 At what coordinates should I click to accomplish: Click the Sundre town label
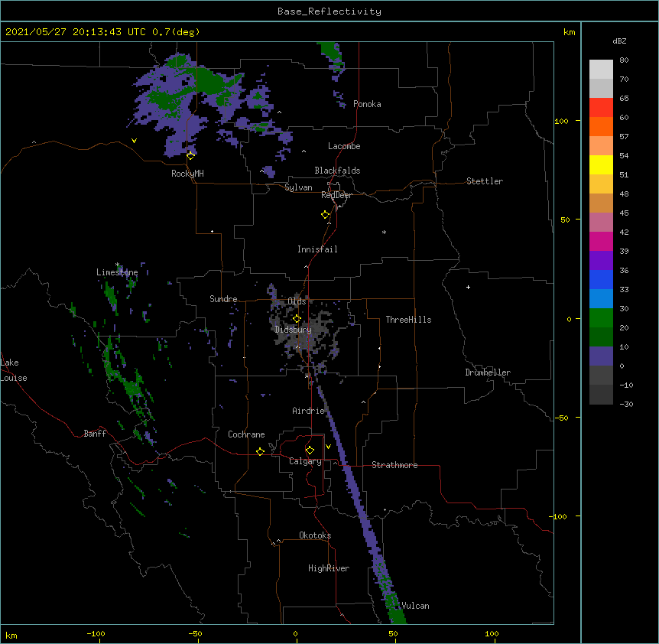click(x=223, y=299)
